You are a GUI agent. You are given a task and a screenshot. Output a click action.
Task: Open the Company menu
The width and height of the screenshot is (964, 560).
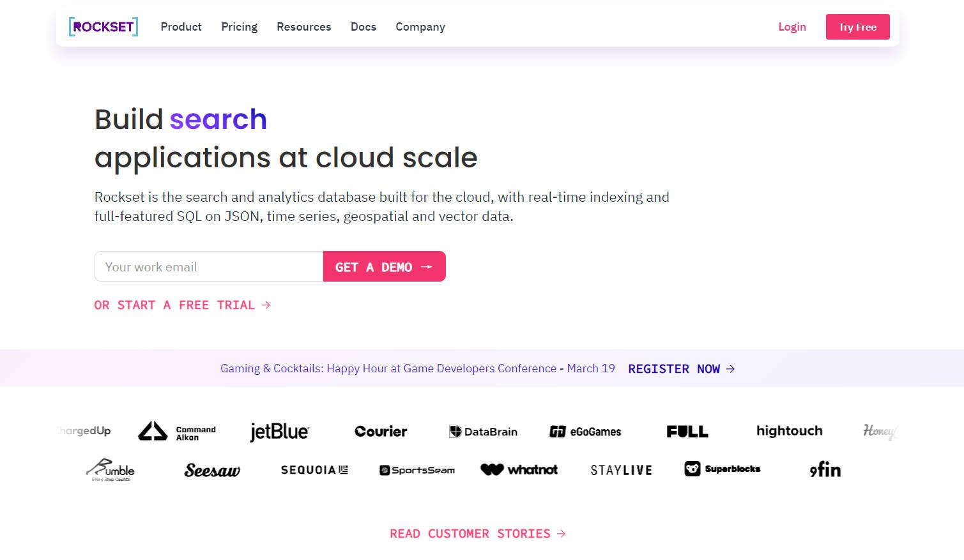(x=420, y=27)
